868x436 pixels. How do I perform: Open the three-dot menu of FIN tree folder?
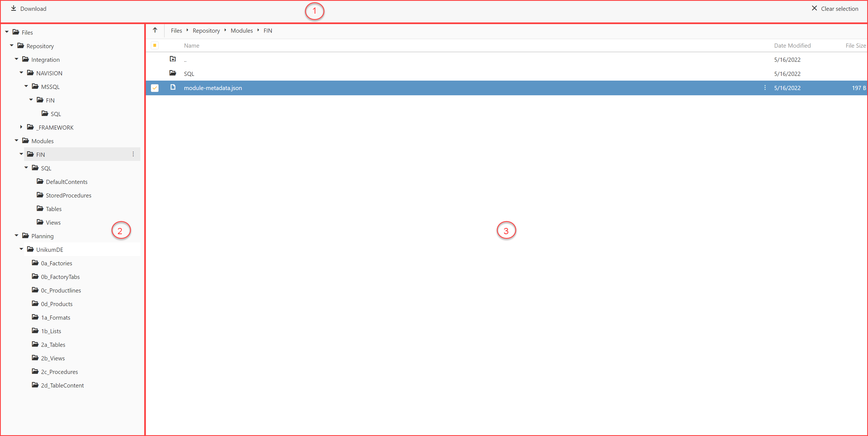[x=133, y=154]
